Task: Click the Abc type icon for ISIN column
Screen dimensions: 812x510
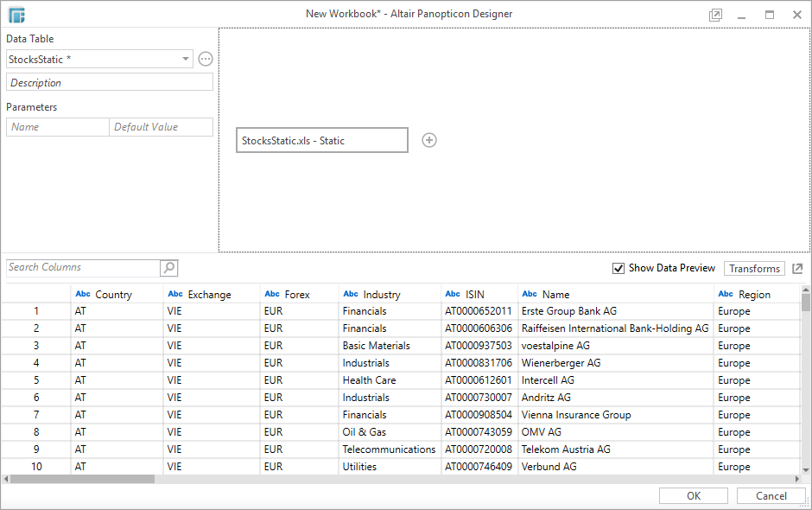Action: pos(453,294)
